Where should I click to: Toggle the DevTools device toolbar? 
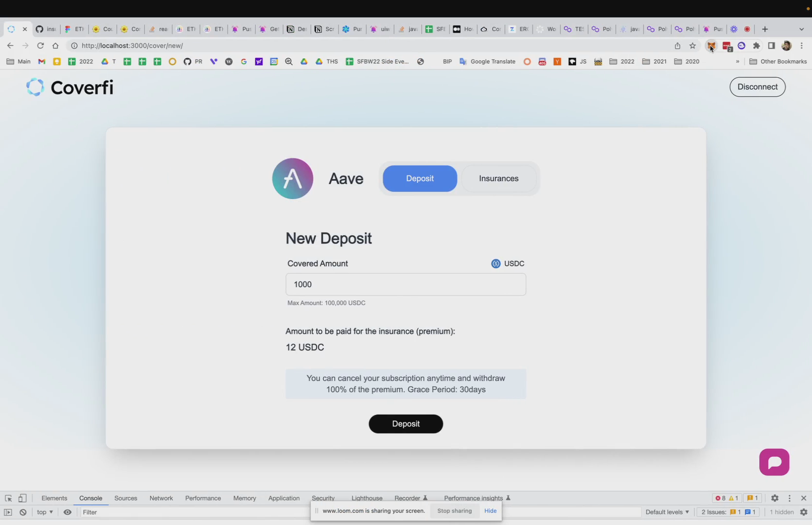point(22,498)
